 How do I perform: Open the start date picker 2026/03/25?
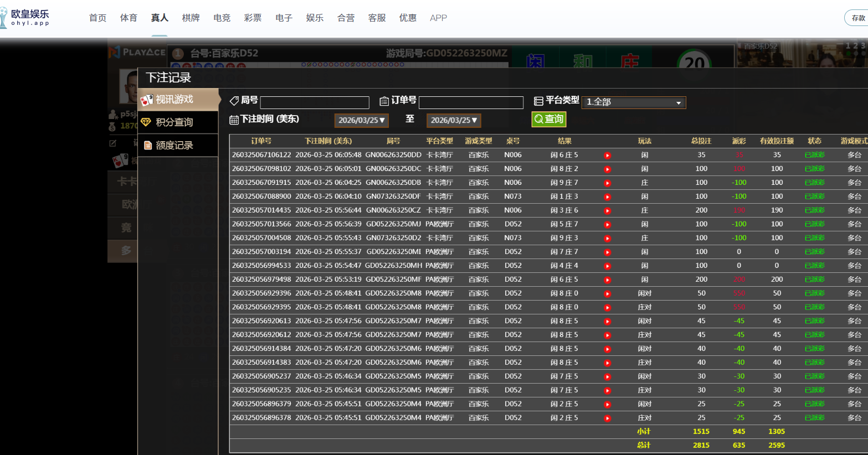[361, 121]
